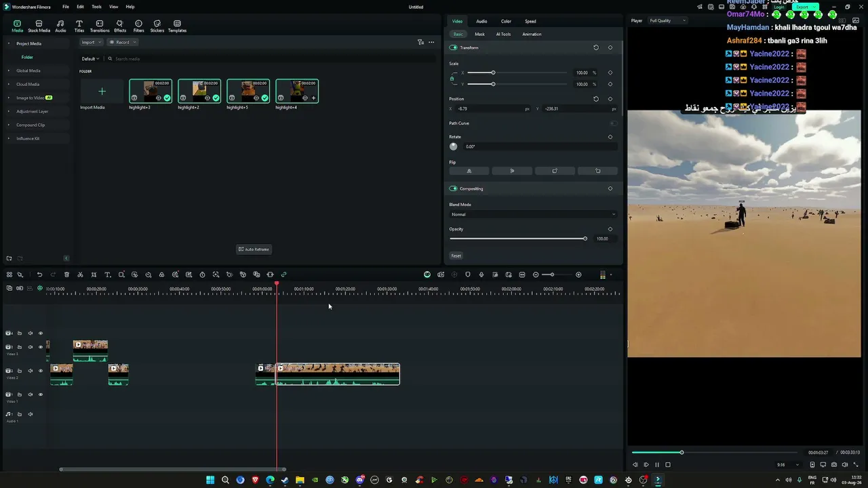Delete selected clip with trash icon
Screen dimensions: 868x488
click(66, 274)
